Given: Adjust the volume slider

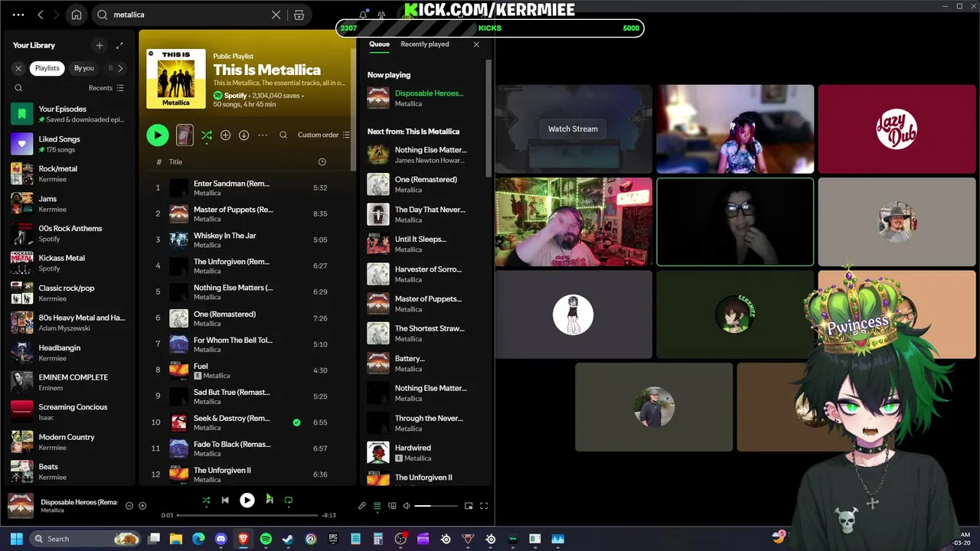Looking at the screenshot, I should click(436, 506).
